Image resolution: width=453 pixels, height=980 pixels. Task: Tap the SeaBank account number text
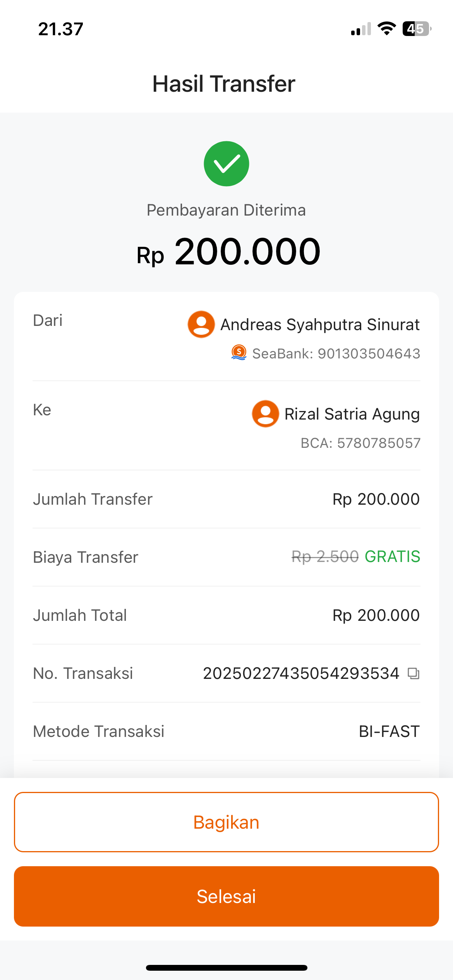tap(336, 353)
